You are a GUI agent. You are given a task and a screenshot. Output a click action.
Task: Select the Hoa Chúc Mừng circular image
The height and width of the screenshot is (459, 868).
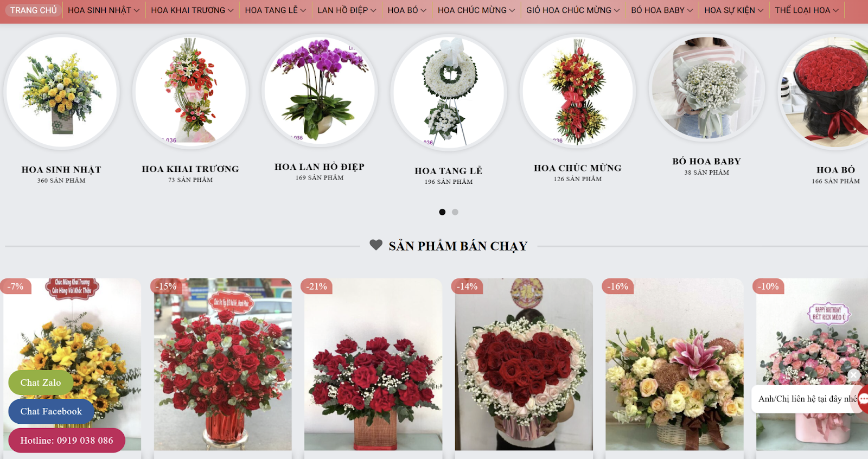[x=578, y=91]
